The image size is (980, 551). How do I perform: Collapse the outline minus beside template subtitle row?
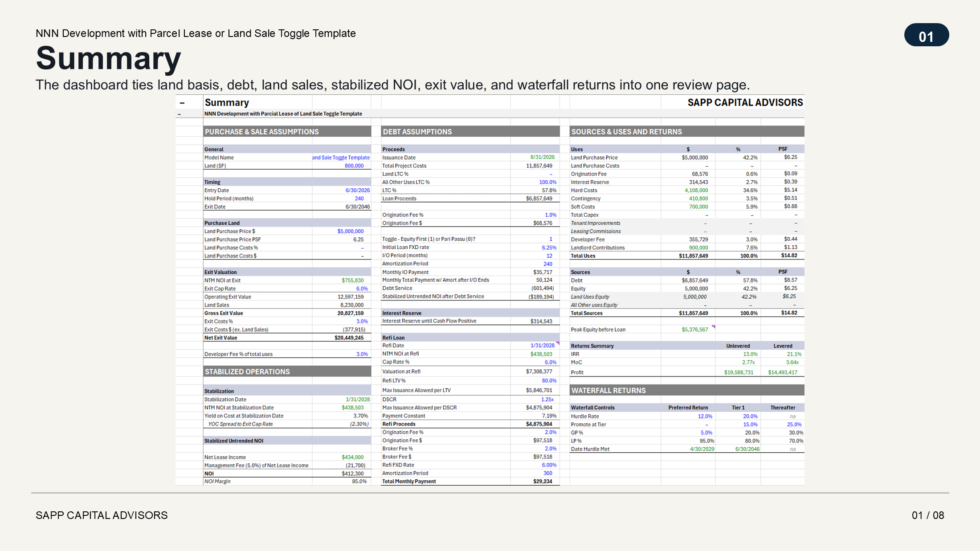click(180, 114)
